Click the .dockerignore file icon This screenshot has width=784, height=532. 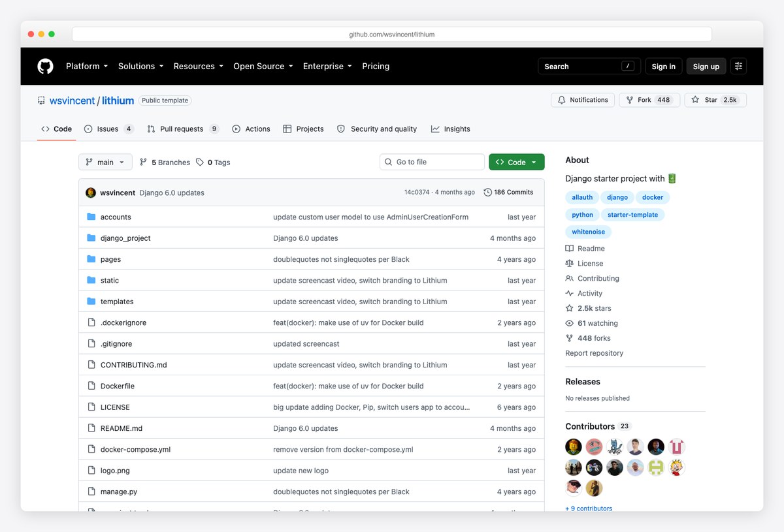[x=91, y=322]
